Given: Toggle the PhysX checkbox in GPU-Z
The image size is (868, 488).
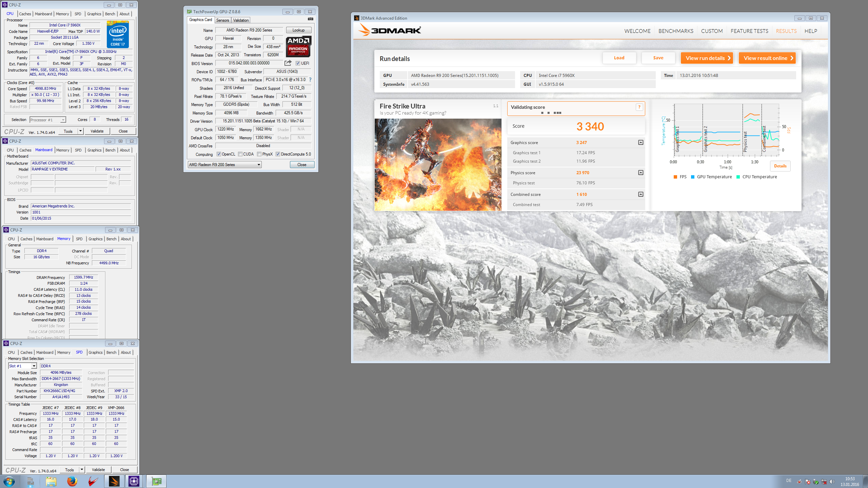Looking at the screenshot, I should pos(259,154).
